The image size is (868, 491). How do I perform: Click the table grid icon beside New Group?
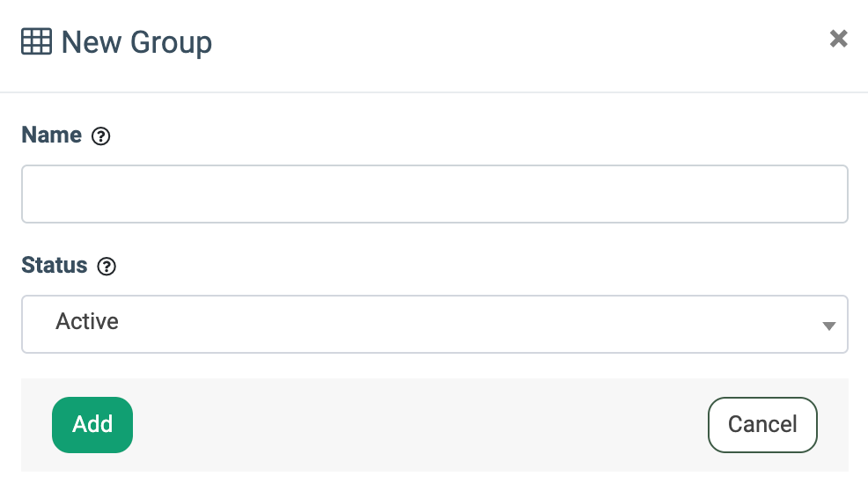[x=37, y=41]
